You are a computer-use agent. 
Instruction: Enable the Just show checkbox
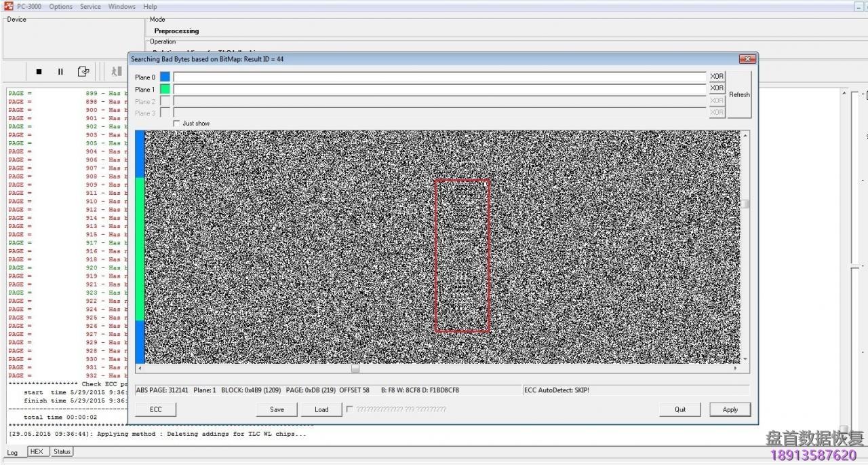pos(177,124)
